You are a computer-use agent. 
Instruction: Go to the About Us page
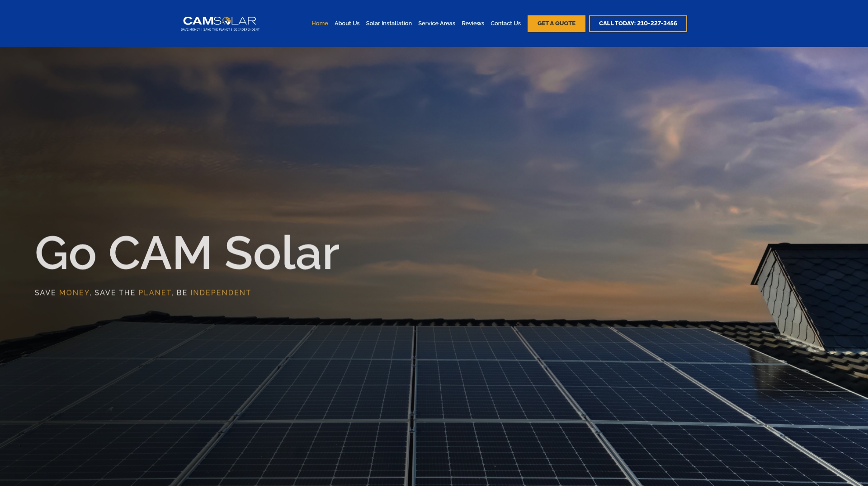coord(347,23)
